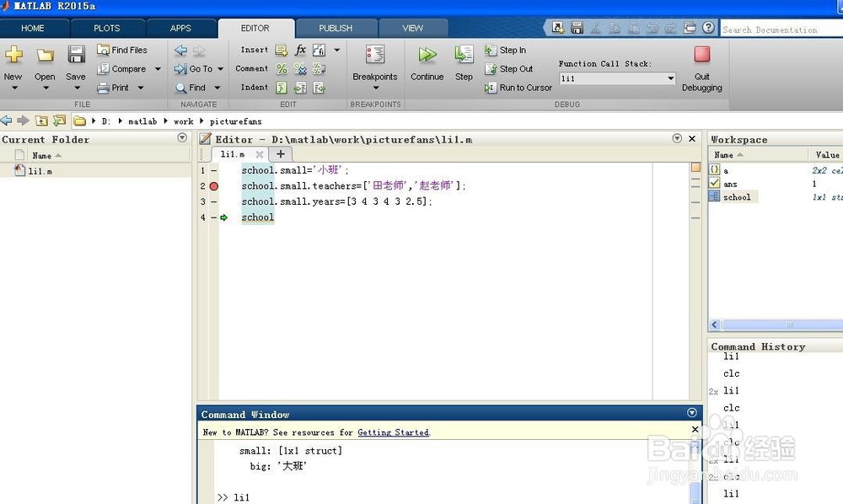This screenshot has height=504, width=843.
Task: Close the Getting Started banner
Action: point(695,429)
